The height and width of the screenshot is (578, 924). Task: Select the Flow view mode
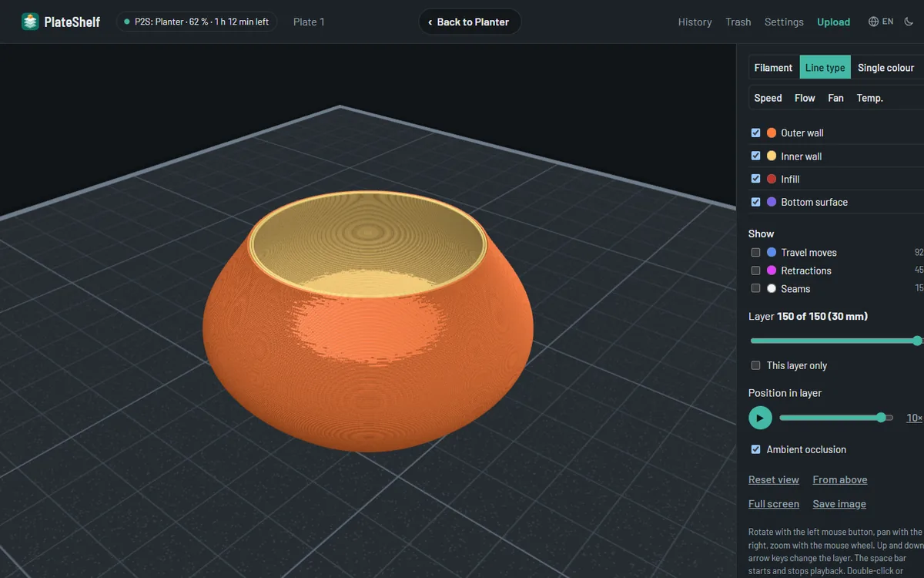tap(805, 98)
